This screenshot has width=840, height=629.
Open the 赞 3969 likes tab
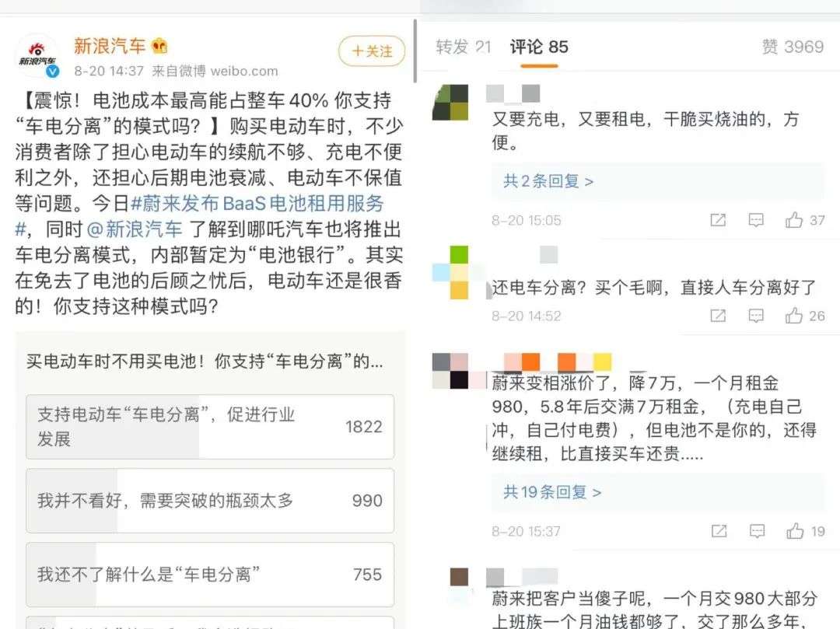pyautogui.click(x=793, y=47)
